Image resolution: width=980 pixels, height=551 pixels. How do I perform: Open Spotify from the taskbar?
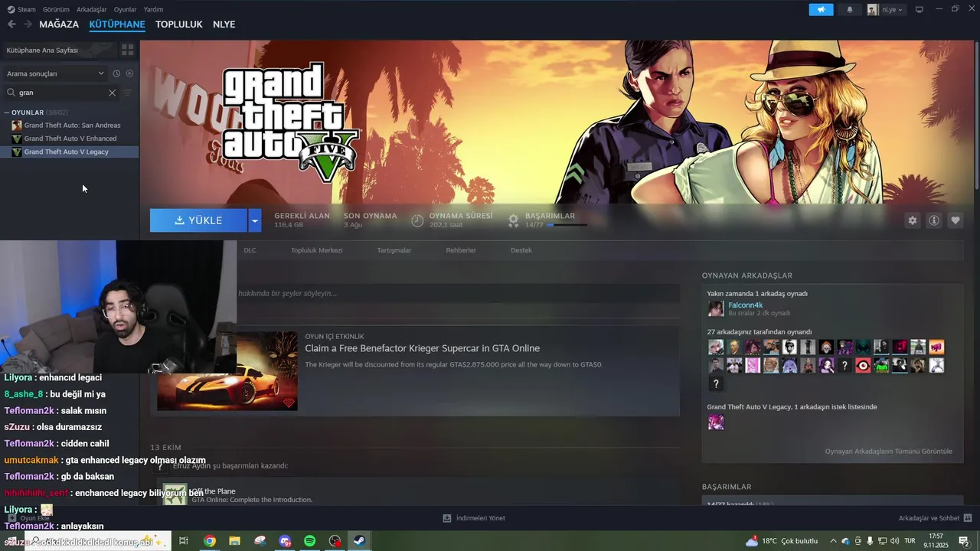[310, 541]
